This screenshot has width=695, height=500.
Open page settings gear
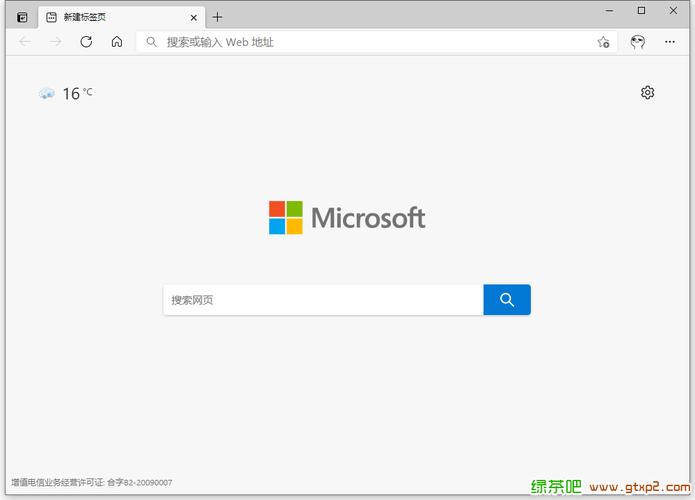648,92
